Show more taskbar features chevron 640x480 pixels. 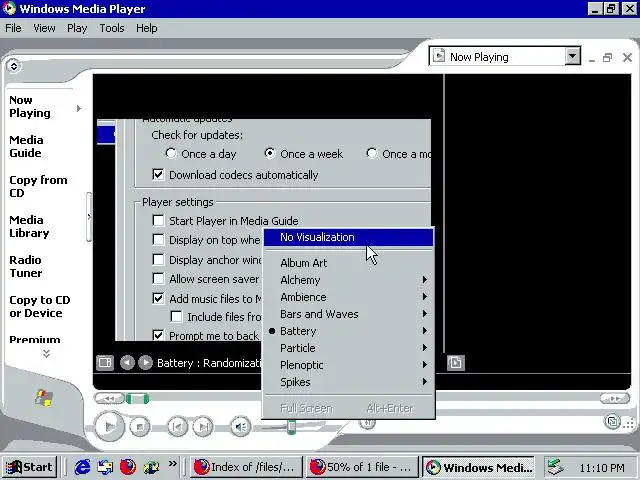point(46,353)
